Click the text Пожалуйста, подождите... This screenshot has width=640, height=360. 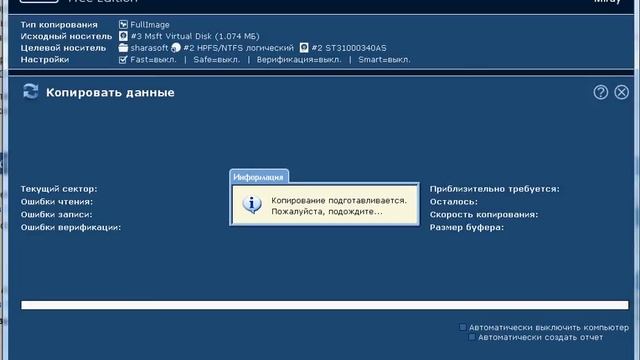[x=327, y=211]
